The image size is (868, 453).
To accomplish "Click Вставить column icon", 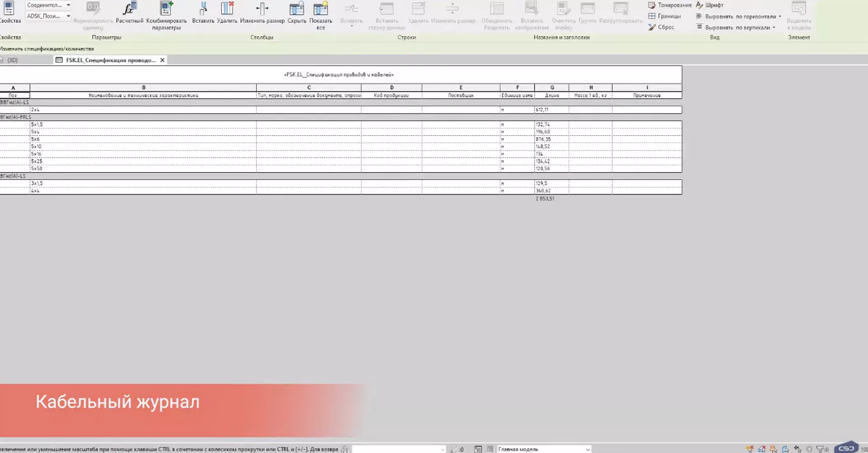I will point(203,10).
